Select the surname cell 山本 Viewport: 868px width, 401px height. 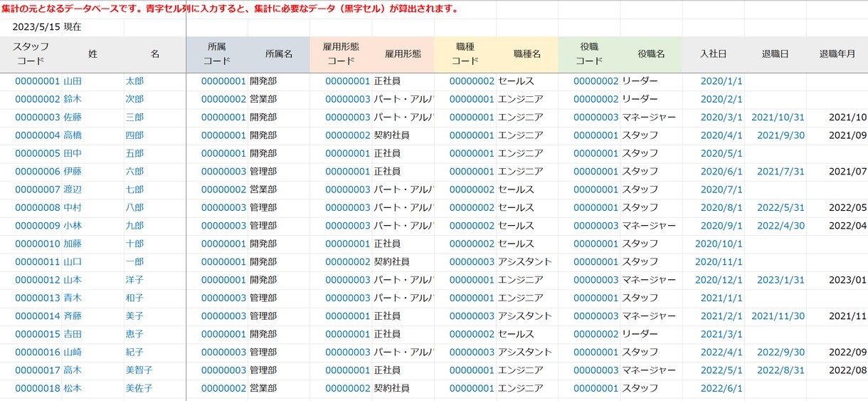click(x=73, y=280)
